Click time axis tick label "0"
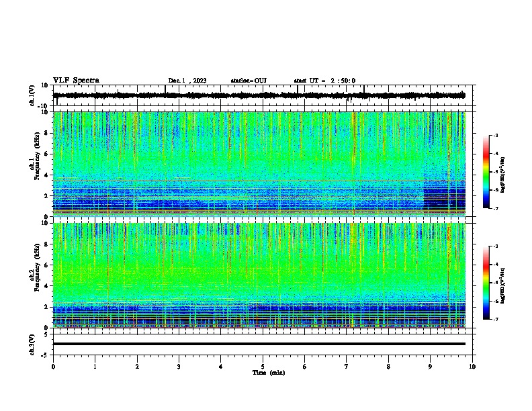Image resolution: width=532 pixels, height=411 pixels. click(53, 367)
